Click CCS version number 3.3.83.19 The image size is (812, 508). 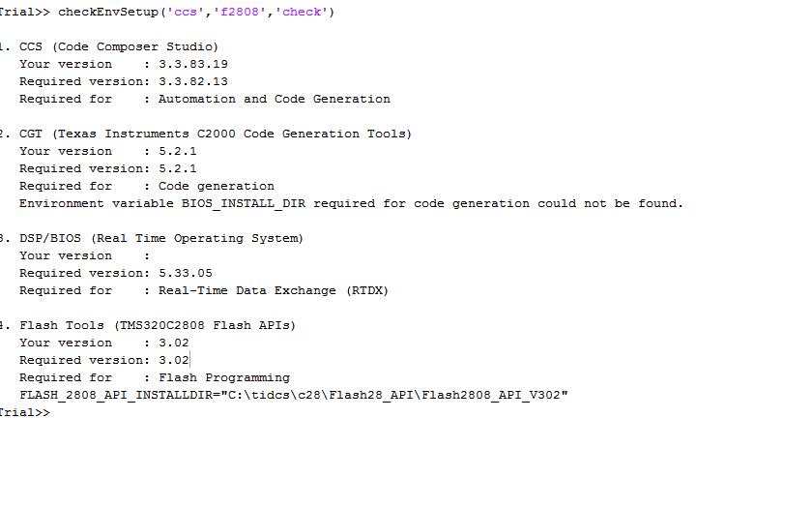coord(192,64)
